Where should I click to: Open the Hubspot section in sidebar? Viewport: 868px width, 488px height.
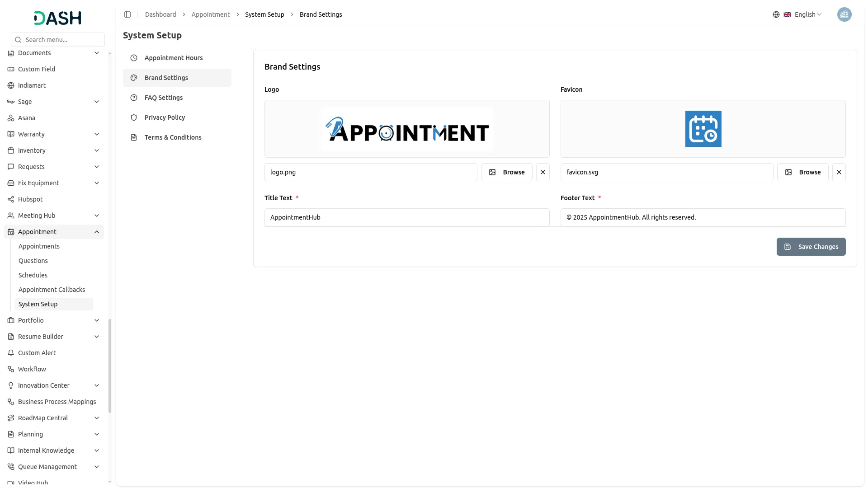coord(30,199)
